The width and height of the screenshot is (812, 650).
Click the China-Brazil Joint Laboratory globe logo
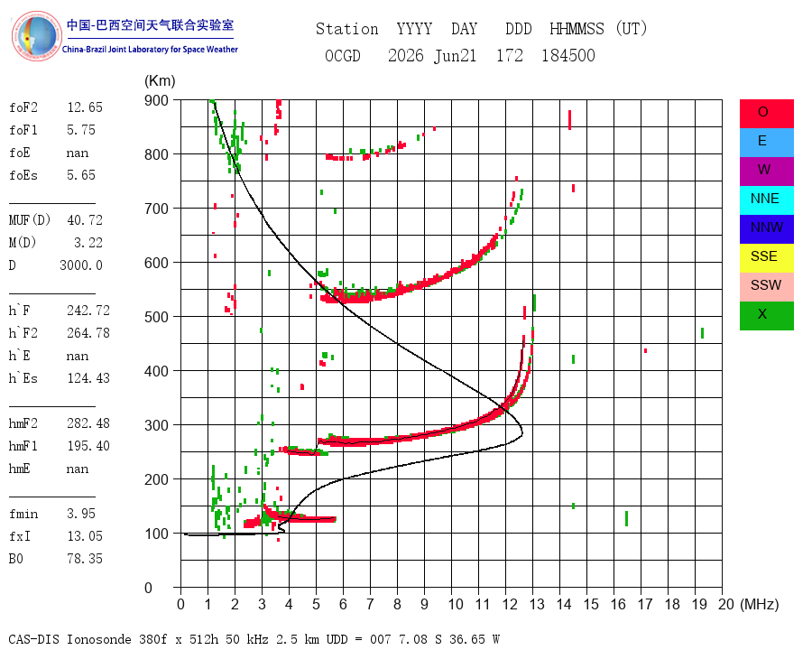point(37,36)
